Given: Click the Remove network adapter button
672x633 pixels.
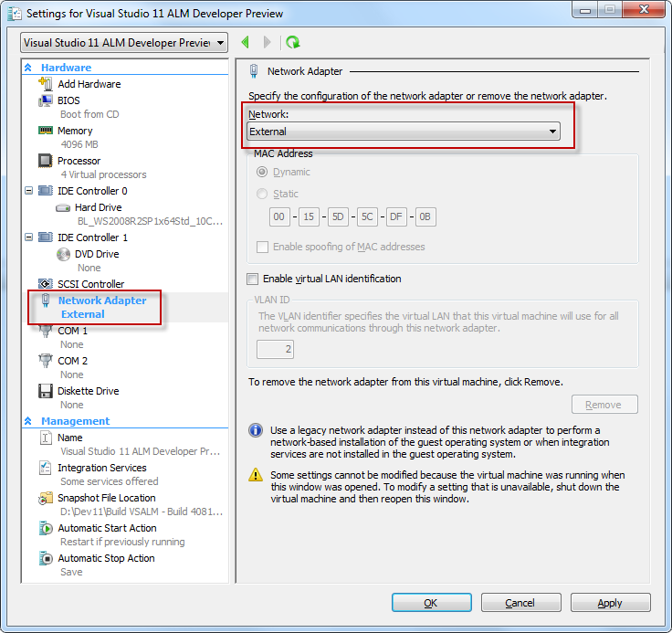Looking at the screenshot, I should (x=604, y=405).
